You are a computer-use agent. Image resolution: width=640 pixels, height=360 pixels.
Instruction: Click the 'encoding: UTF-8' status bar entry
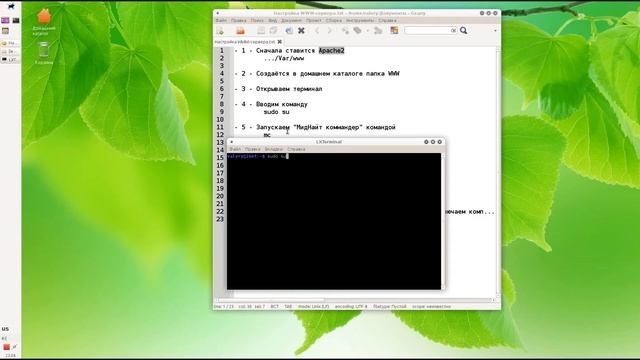click(351, 307)
